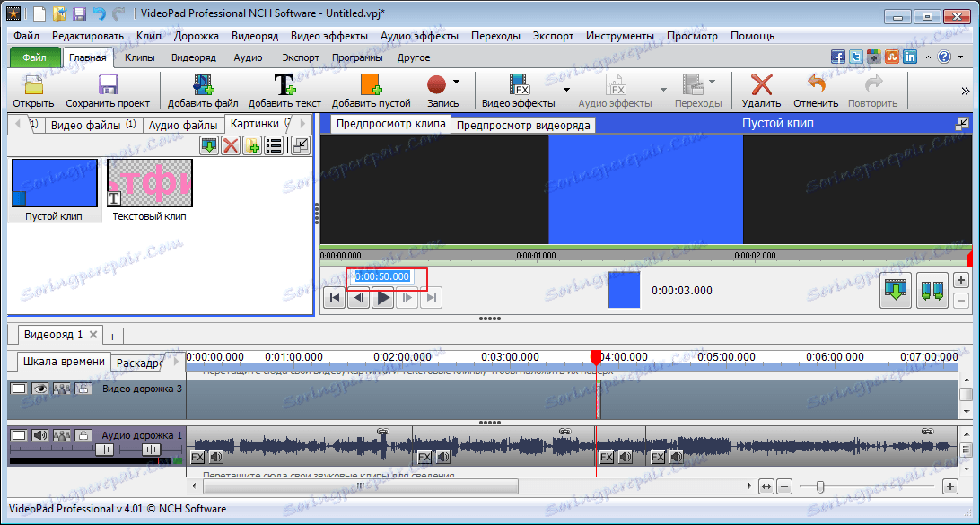Open the Инструменты menu

pos(620,36)
